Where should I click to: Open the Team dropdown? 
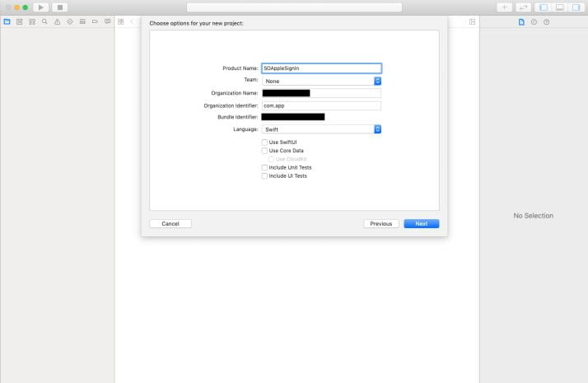pos(321,81)
